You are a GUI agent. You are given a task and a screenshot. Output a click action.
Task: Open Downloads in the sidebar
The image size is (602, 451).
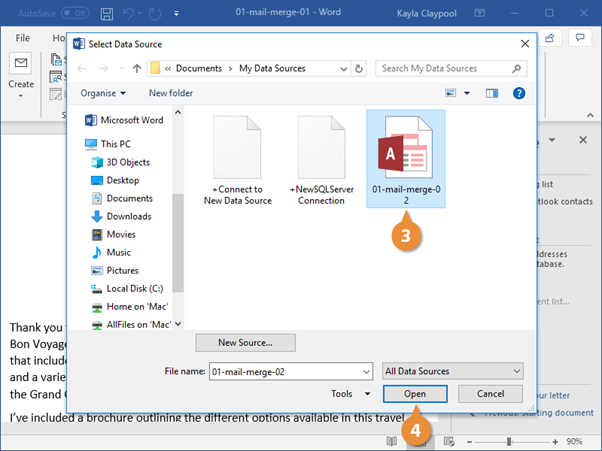[x=121, y=216]
